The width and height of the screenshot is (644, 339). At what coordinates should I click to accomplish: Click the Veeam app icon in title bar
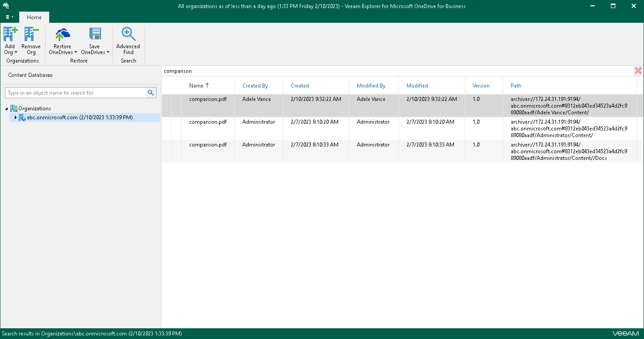[6, 6]
